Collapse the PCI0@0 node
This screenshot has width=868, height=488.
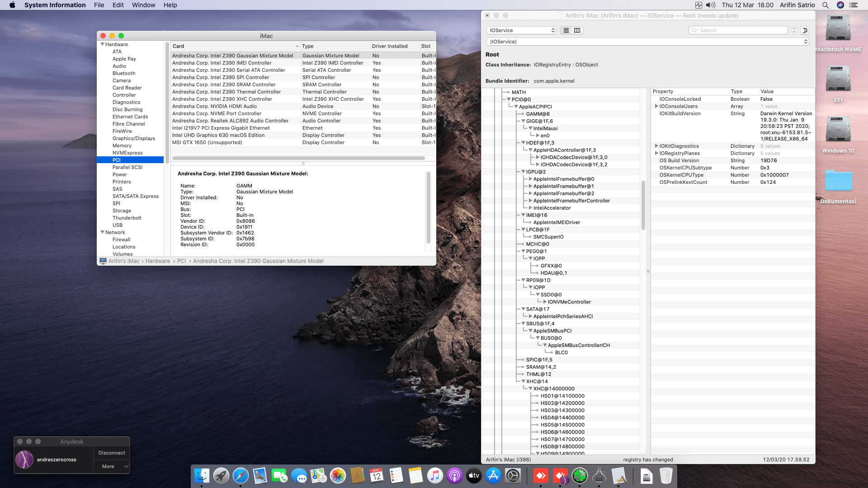point(509,99)
